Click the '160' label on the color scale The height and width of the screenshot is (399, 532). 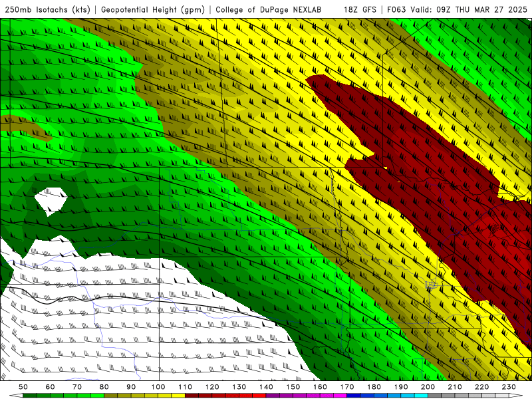(320, 387)
